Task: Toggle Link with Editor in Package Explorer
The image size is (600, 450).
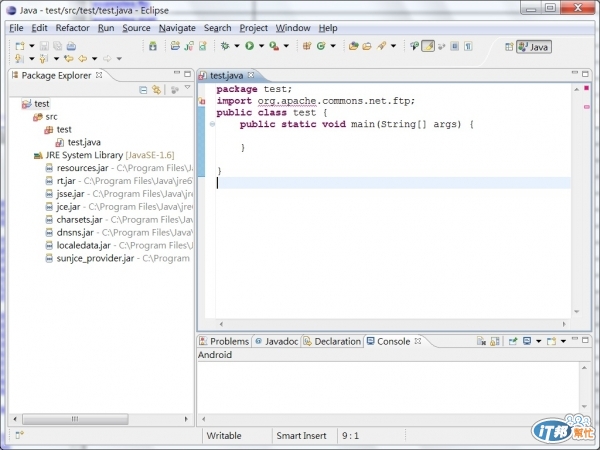Action: tap(157, 90)
